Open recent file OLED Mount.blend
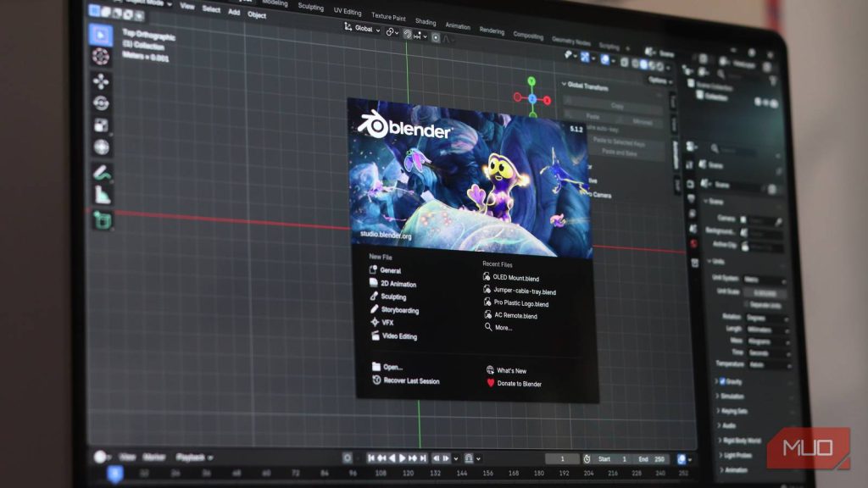 click(511, 277)
